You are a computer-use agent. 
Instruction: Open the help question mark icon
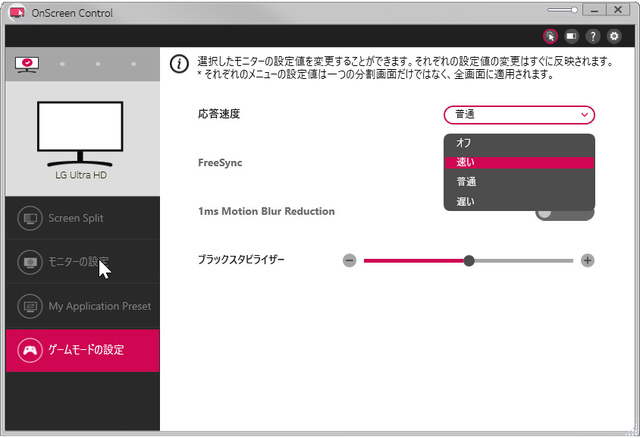[x=593, y=36]
